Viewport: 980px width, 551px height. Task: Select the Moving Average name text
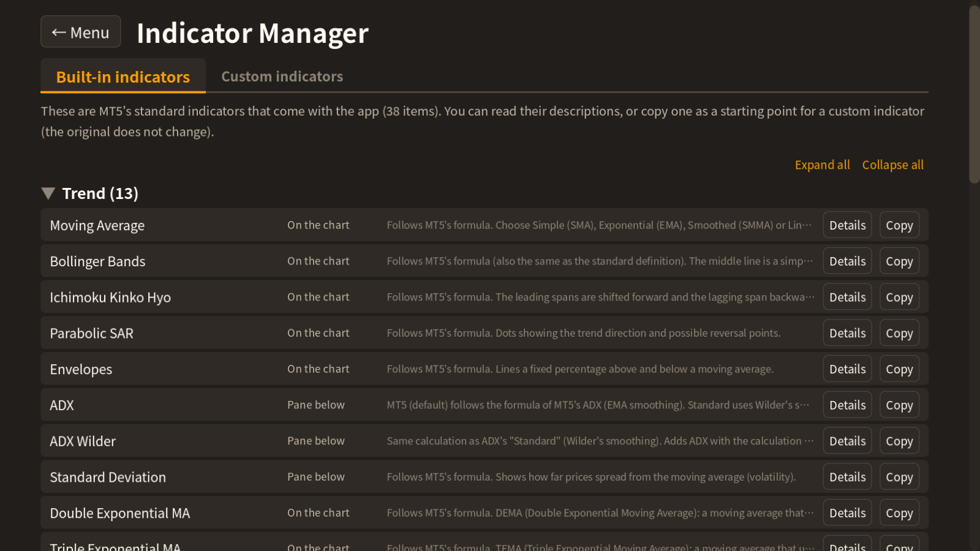click(97, 225)
